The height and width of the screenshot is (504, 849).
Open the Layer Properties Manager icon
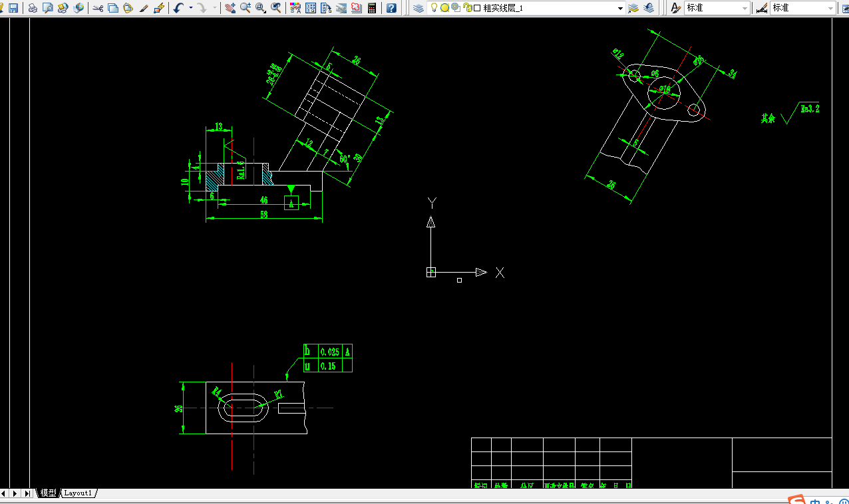point(418,8)
